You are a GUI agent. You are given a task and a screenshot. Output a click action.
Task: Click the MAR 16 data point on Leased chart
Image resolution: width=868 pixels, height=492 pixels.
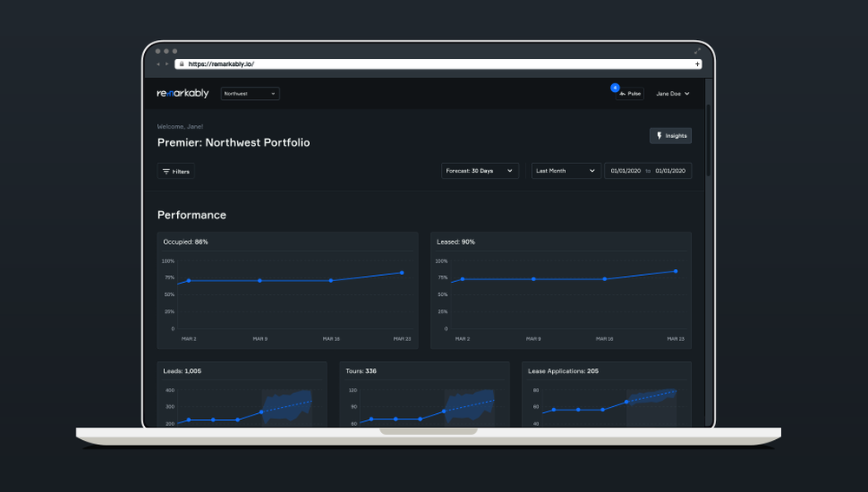click(x=604, y=279)
